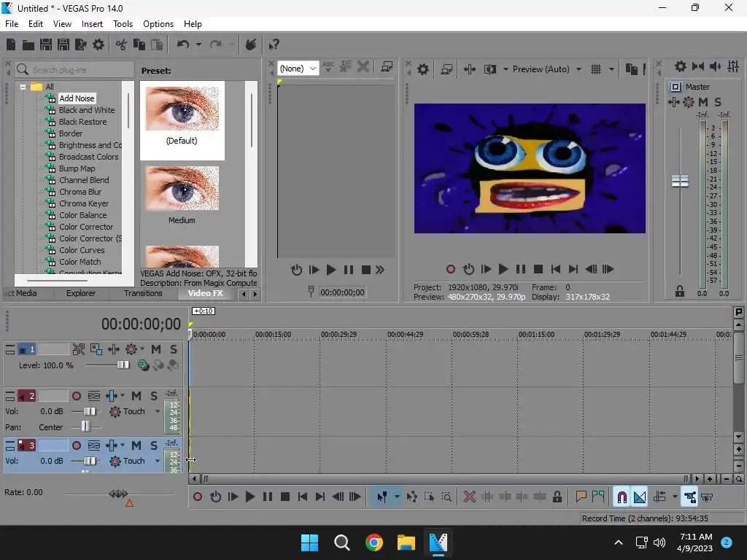Open the Master bus audio properties gear
747x560 pixels.
pyautogui.click(x=681, y=66)
